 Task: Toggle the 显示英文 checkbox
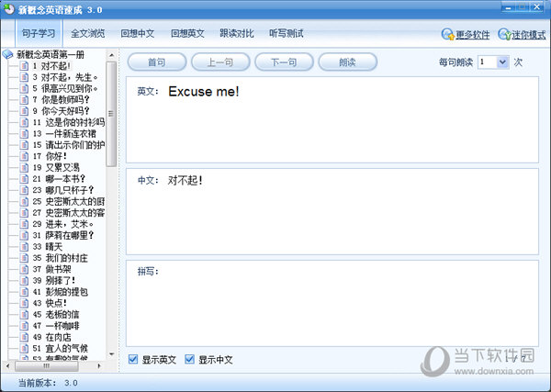(x=133, y=359)
